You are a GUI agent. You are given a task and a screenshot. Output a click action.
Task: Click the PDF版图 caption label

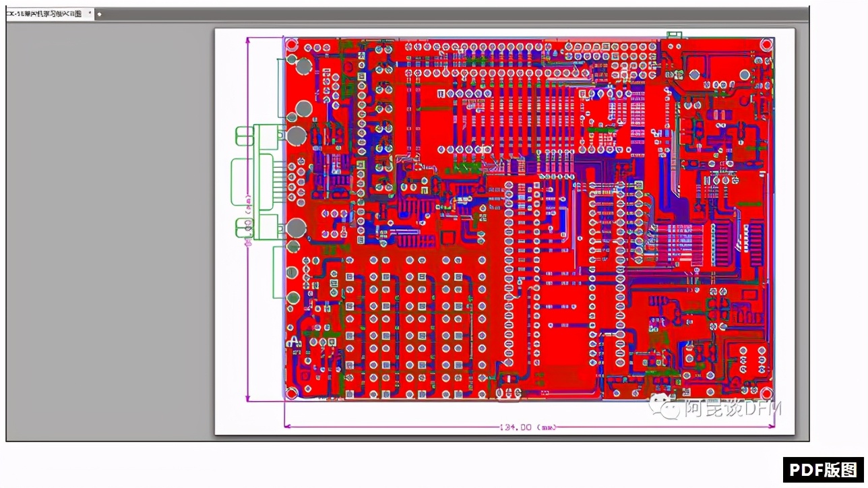point(822,470)
